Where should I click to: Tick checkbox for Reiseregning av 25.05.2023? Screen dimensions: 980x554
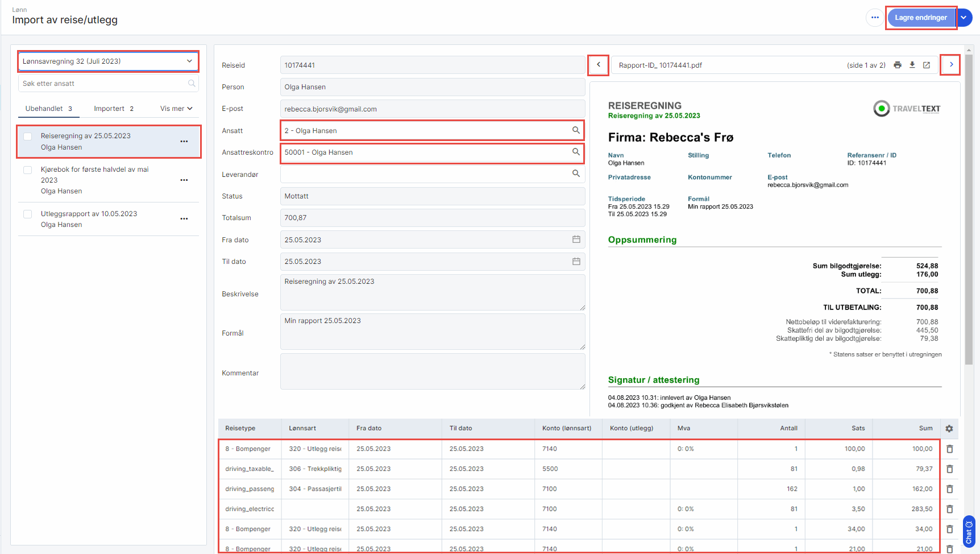coord(27,137)
